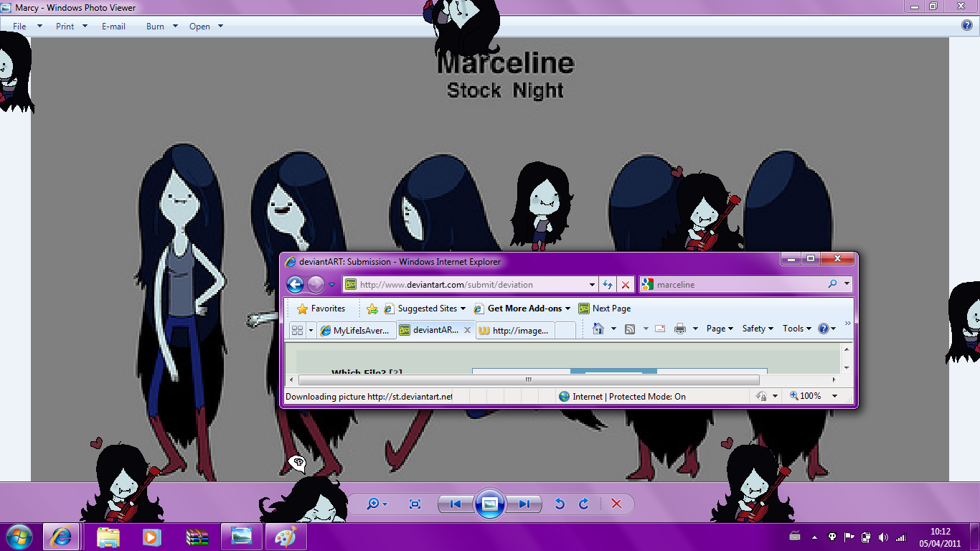Open the zoom level 100% control

tap(813, 396)
